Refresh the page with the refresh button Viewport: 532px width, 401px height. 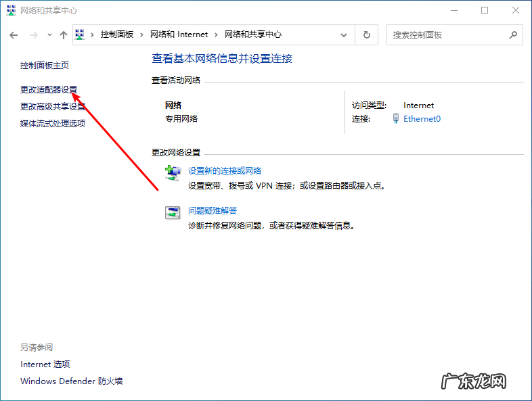pos(367,34)
